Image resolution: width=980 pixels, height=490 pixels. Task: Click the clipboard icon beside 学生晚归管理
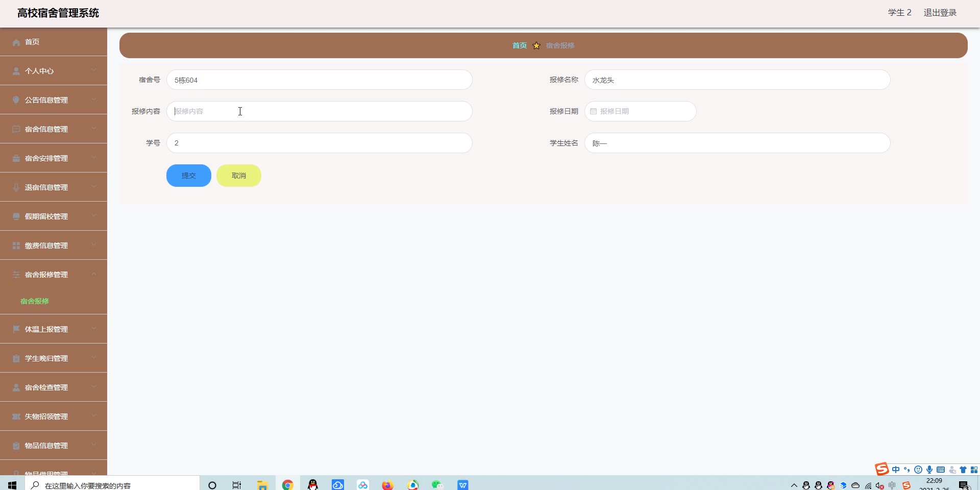tap(16, 359)
